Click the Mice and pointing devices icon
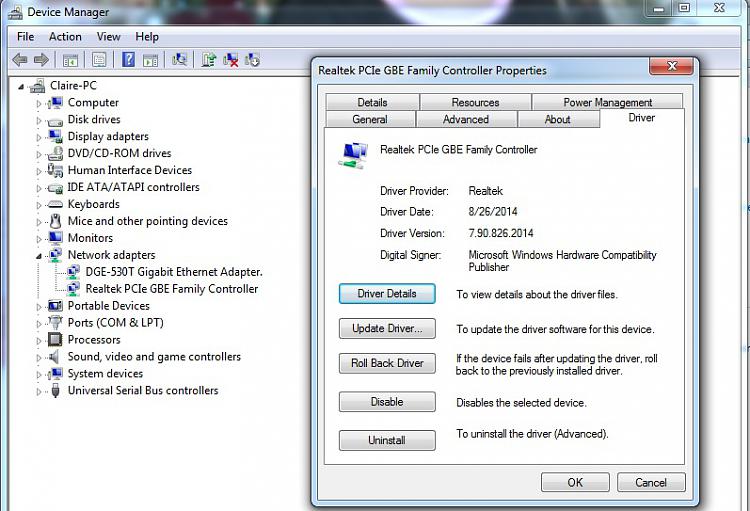The height and width of the screenshot is (511, 750). (55, 221)
